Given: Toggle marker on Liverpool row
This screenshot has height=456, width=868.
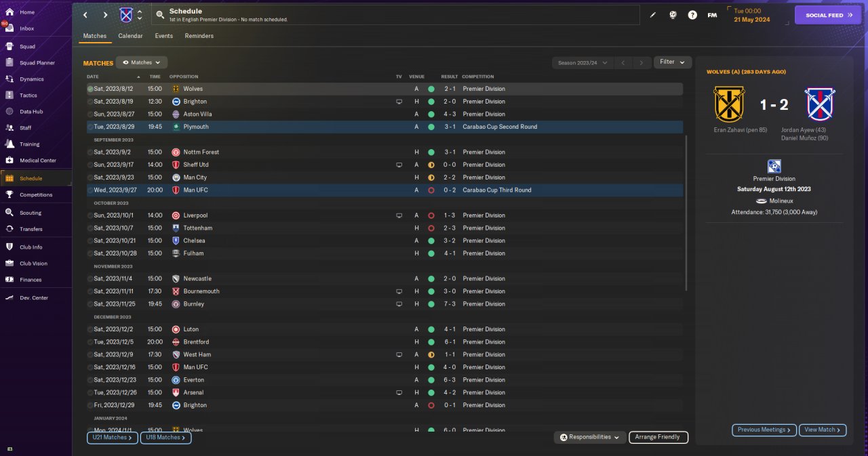Looking at the screenshot, I should pyautogui.click(x=90, y=215).
